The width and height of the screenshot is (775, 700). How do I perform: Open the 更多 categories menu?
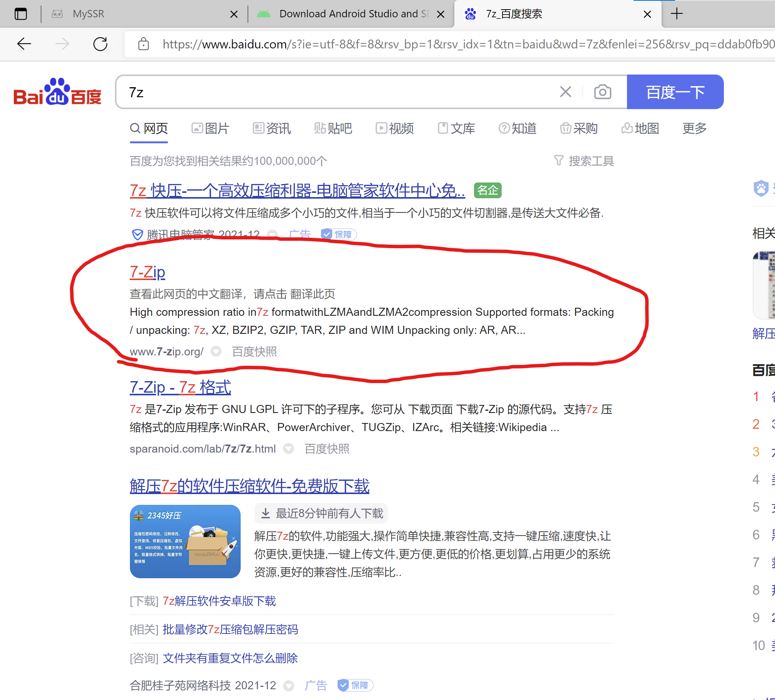click(695, 128)
